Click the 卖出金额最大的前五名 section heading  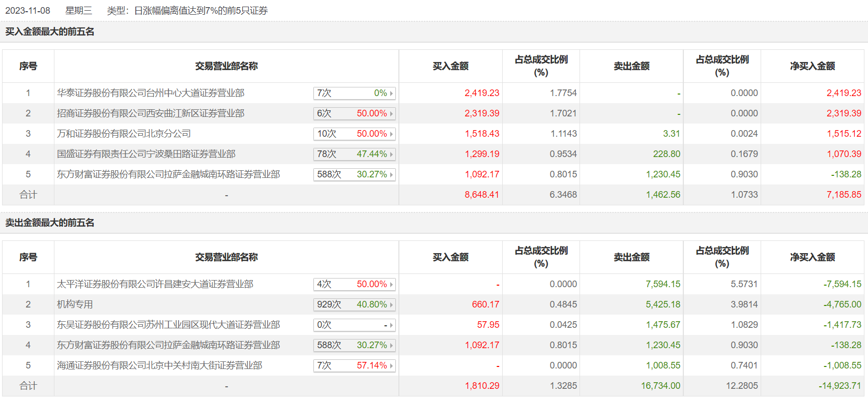coord(50,223)
